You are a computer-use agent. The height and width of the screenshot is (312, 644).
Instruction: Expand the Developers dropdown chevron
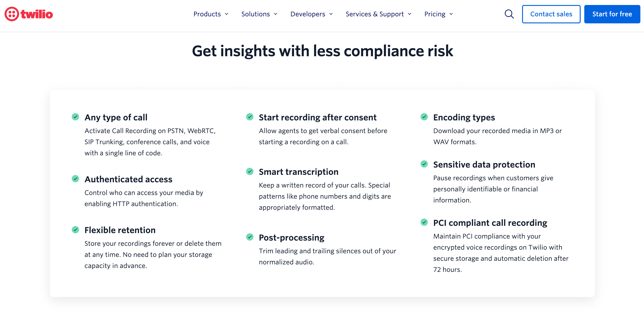point(331,14)
